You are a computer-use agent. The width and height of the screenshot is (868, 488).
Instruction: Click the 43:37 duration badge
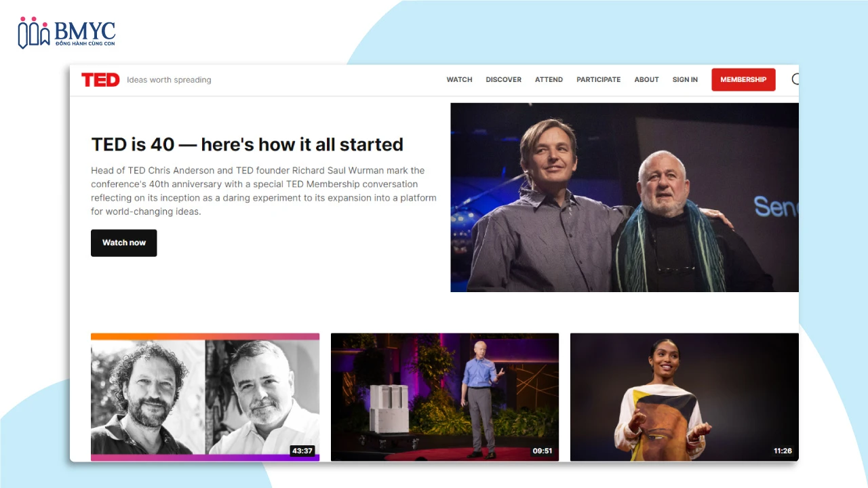(x=302, y=451)
